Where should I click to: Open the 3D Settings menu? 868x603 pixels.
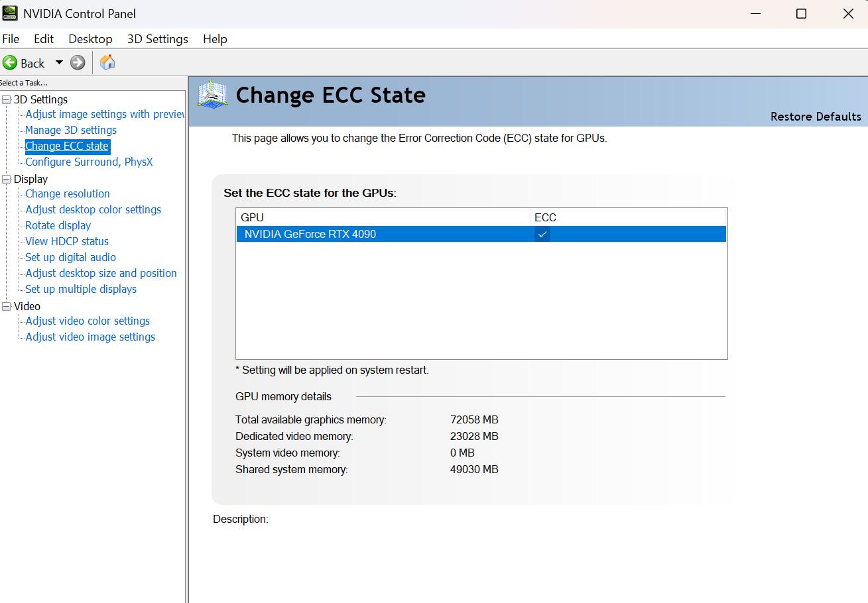click(158, 39)
